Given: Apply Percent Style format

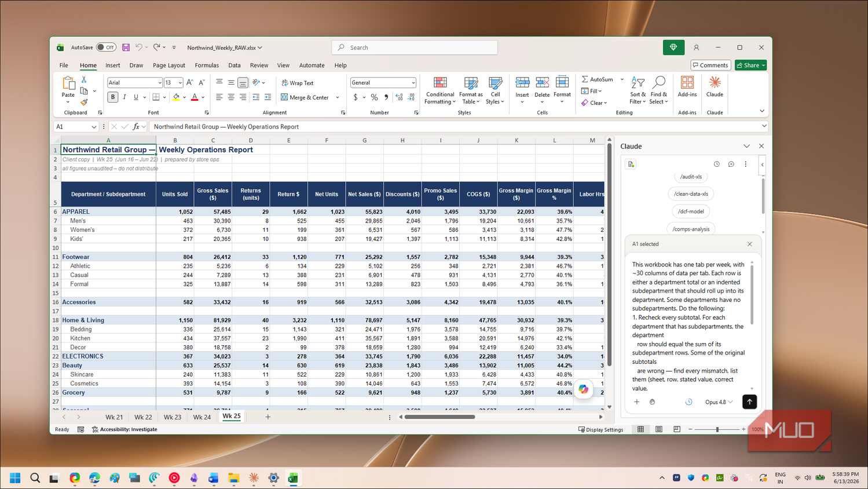Looking at the screenshot, I should 374,97.
